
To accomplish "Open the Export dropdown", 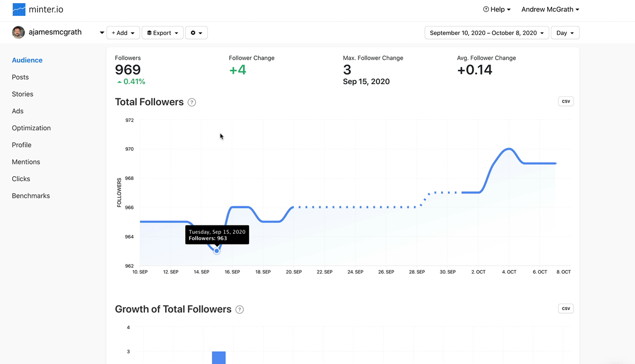I will [x=162, y=33].
